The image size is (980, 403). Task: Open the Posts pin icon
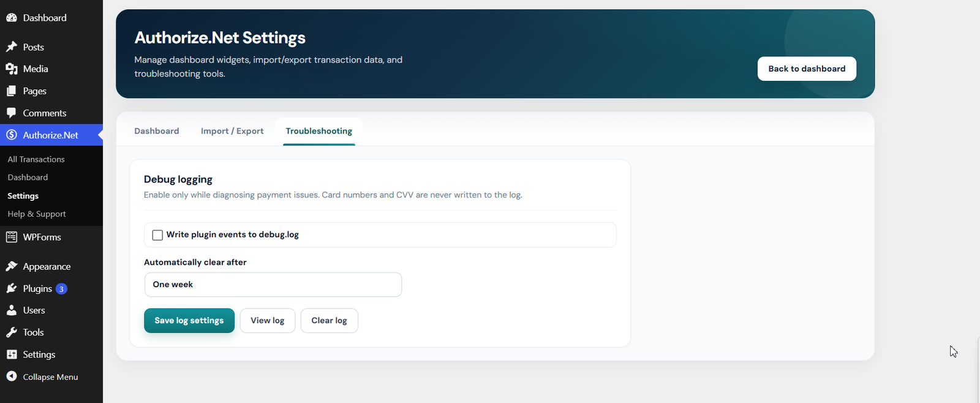click(12, 47)
